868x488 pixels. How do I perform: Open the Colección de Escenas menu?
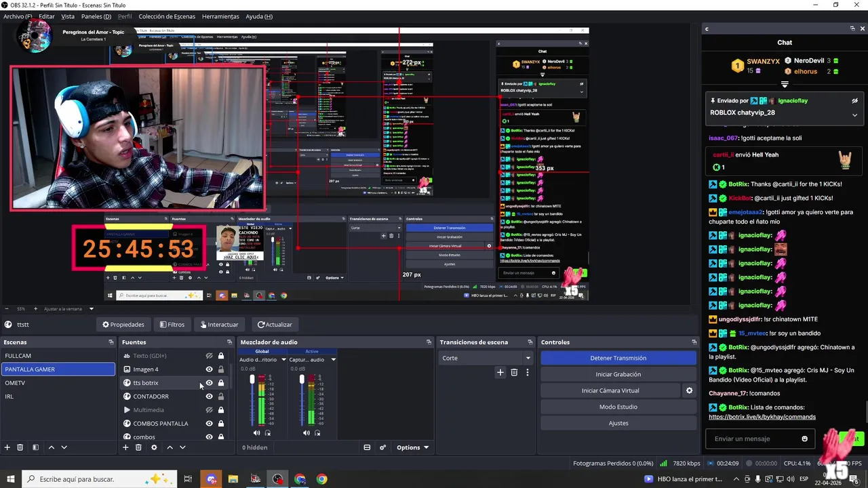pyautogui.click(x=167, y=16)
